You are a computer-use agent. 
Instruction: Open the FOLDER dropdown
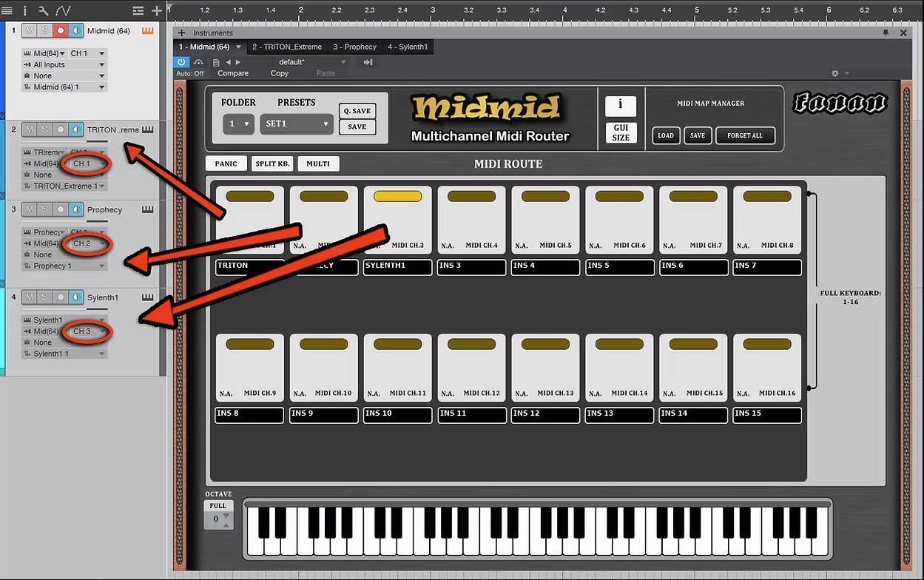click(x=238, y=124)
